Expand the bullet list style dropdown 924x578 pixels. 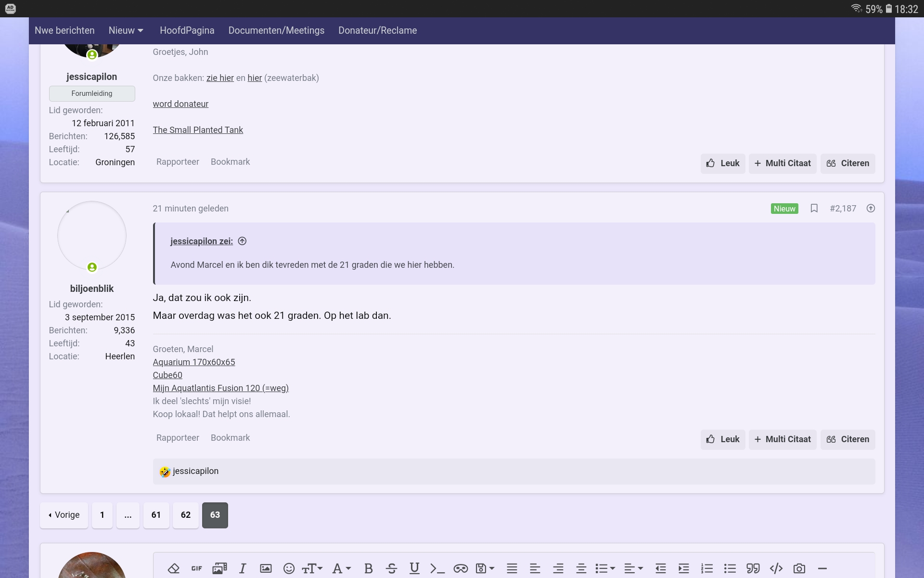click(x=605, y=568)
